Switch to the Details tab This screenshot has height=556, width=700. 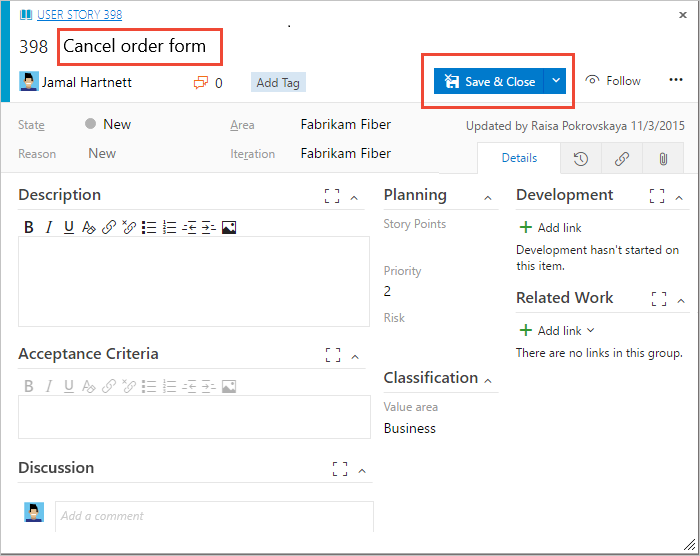coord(519,158)
